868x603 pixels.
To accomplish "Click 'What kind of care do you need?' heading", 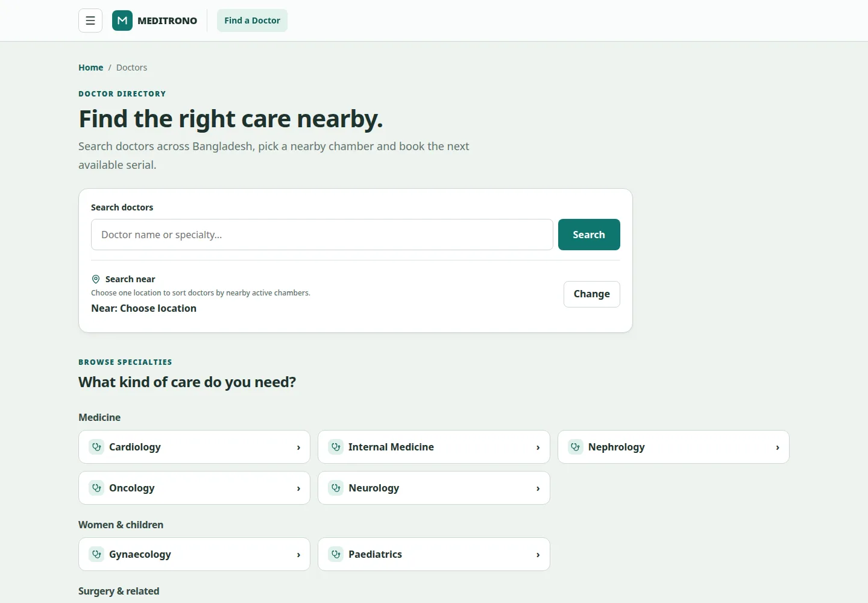I will click(x=187, y=382).
